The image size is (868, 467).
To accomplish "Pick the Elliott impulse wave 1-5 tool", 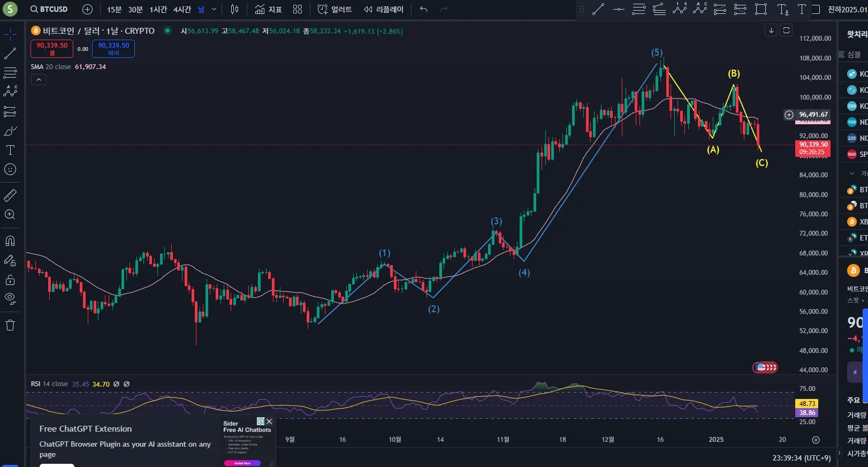I will click(x=680, y=9).
